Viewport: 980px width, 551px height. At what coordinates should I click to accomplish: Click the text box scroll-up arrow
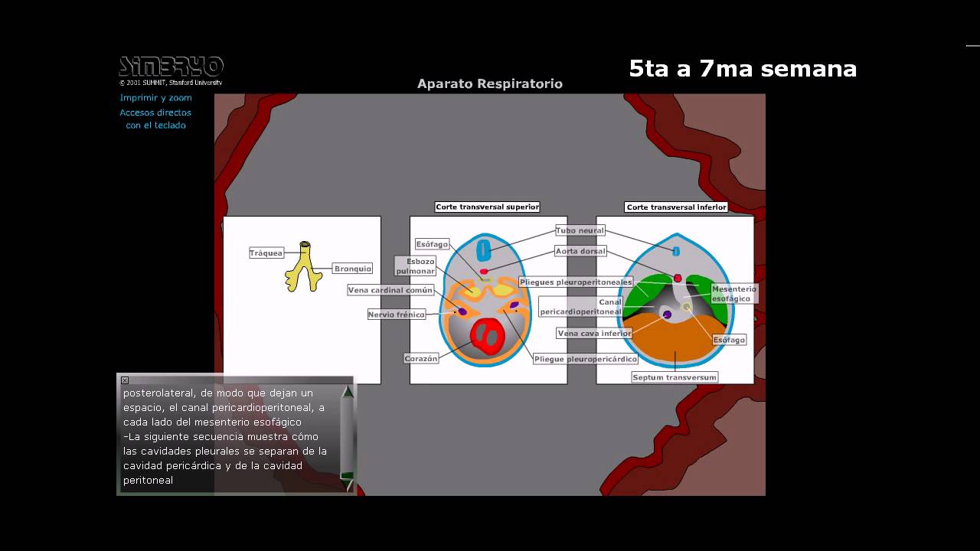348,392
